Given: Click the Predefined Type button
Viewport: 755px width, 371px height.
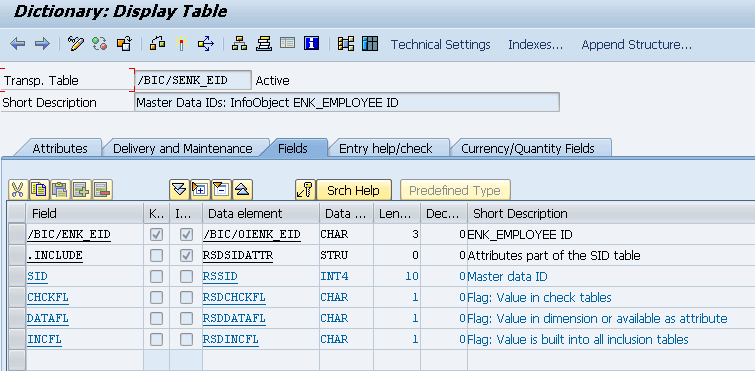Looking at the screenshot, I should pyautogui.click(x=455, y=190).
